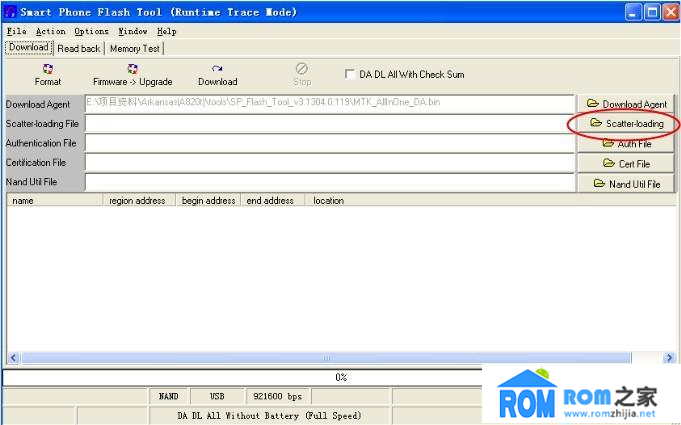
Task: Switch to the Memory Test tab
Action: [x=134, y=48]
